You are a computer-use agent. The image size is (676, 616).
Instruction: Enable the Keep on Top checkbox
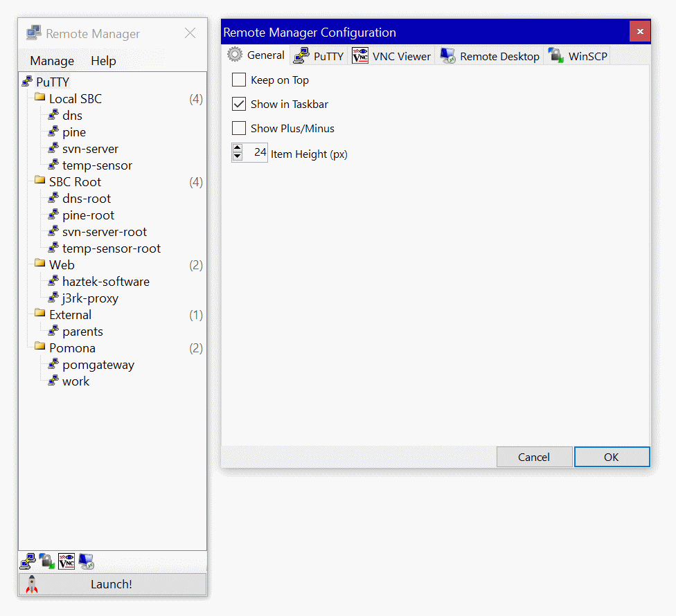coord(239,80)
